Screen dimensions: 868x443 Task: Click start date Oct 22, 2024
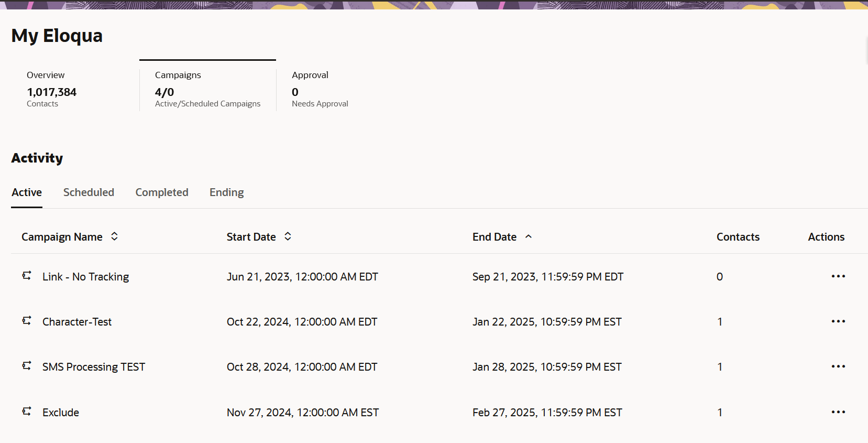click(302, 322)
